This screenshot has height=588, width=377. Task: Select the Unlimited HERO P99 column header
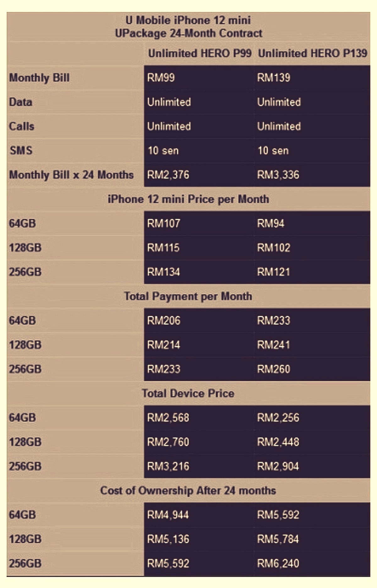coord(200,53)
